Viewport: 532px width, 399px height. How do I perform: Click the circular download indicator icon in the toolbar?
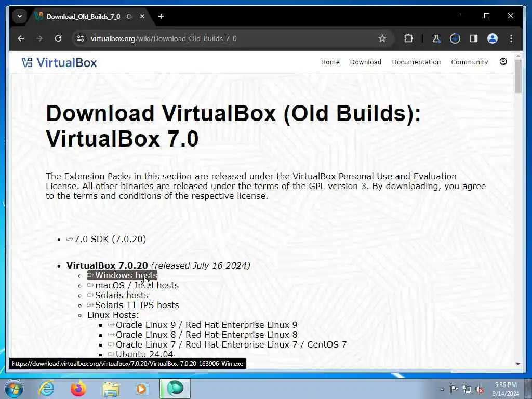coord(455,38)
